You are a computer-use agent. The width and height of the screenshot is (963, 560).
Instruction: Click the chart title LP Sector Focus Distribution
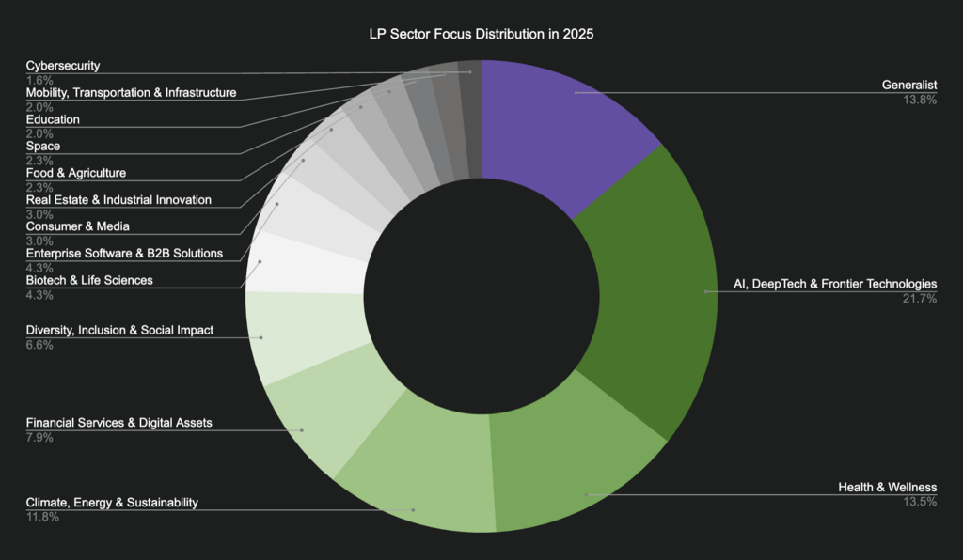click(x=481, y=34)
